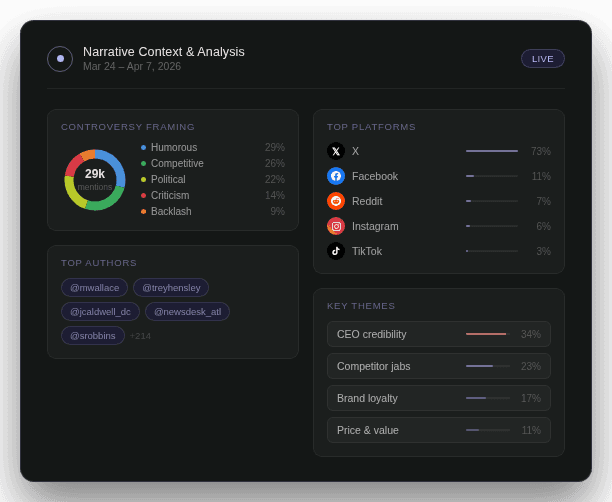Click the 29k mentions donut chart
The width and height of the screenshot is (612, 502).
point(95,179)
